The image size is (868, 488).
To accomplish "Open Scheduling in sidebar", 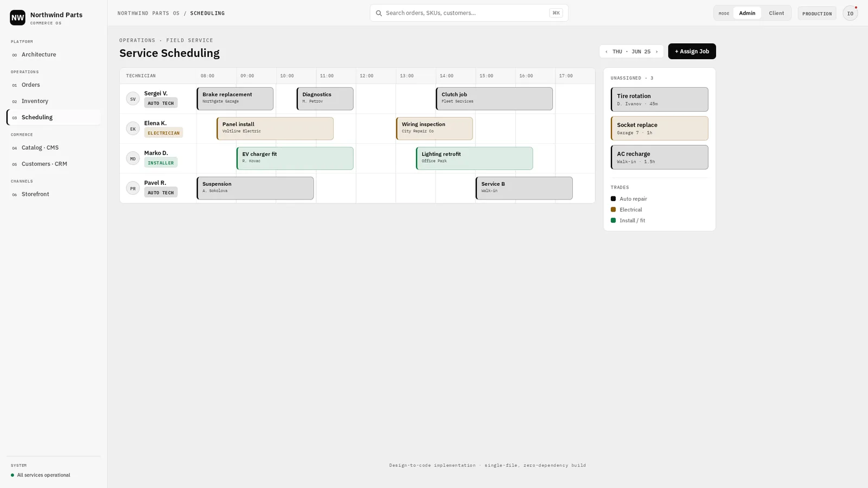I will [53, 118].
